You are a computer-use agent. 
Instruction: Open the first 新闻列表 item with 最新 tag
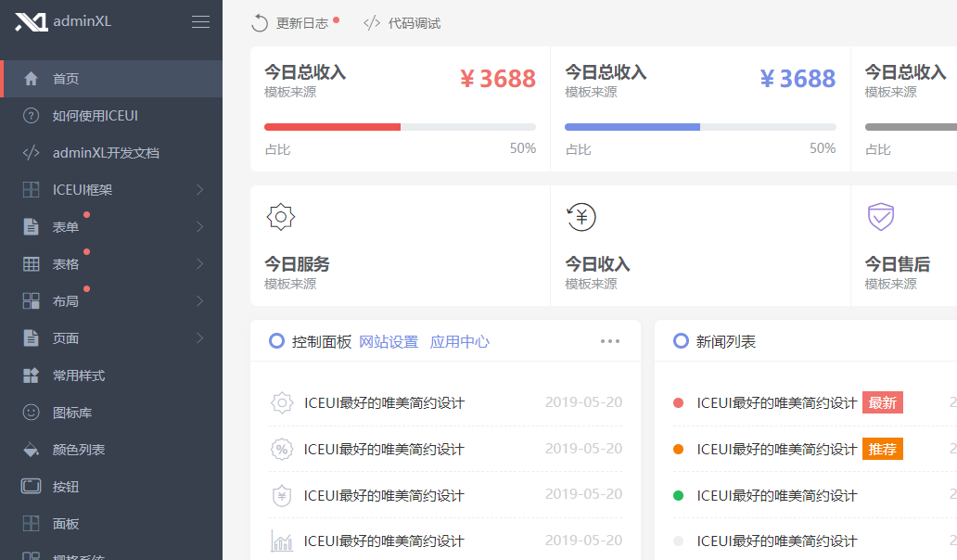click(x=776, y=402)
